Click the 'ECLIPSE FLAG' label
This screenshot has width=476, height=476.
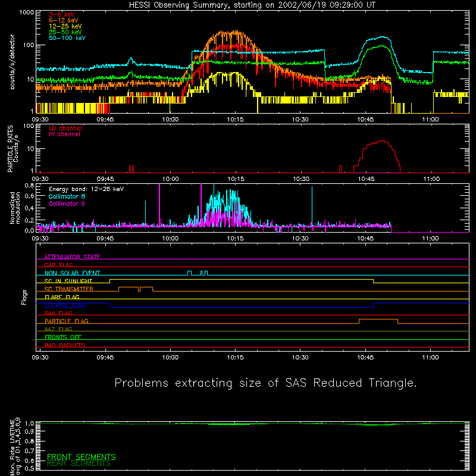pyautogui.click(x=65, y=305)
